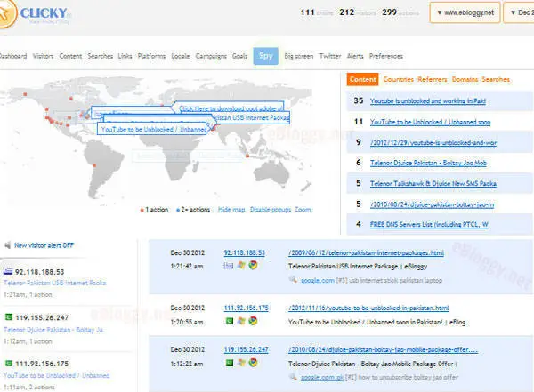The height and width of the screenshot is (392, 534).
Task: Open IP link 111.92.156.175 in the action log
Action: pos(247,308)
